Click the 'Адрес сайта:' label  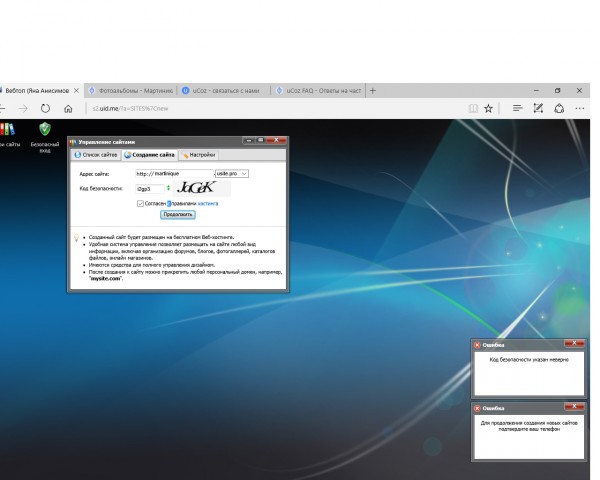(94, 174)
